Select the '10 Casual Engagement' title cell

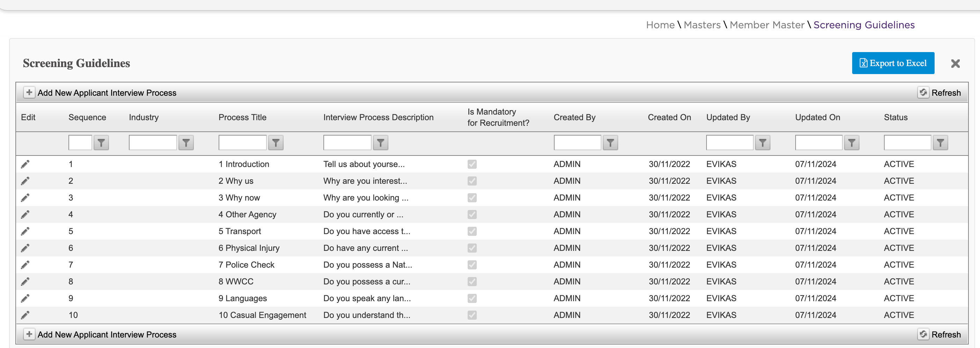point(262,315)
